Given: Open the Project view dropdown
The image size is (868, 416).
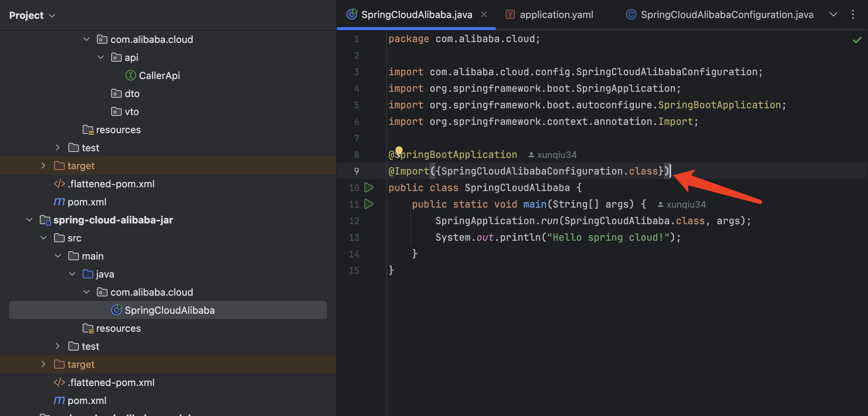Looking at the screenshot, I should 52,15.
